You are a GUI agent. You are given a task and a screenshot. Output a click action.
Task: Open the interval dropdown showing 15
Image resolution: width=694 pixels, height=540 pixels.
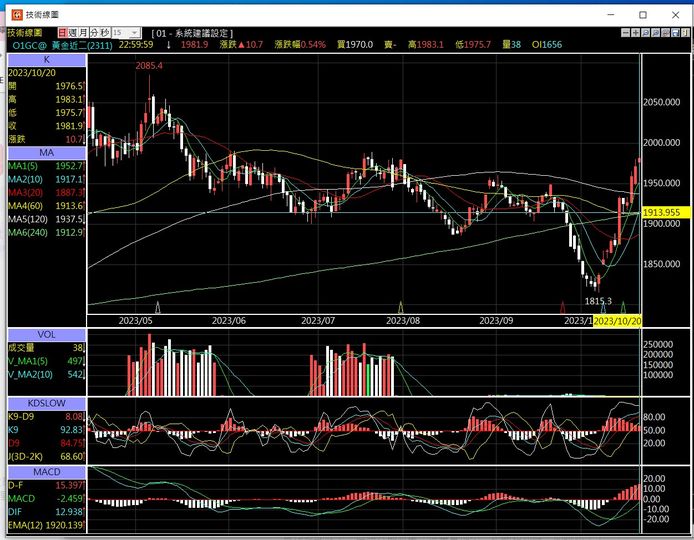(126, 33)
